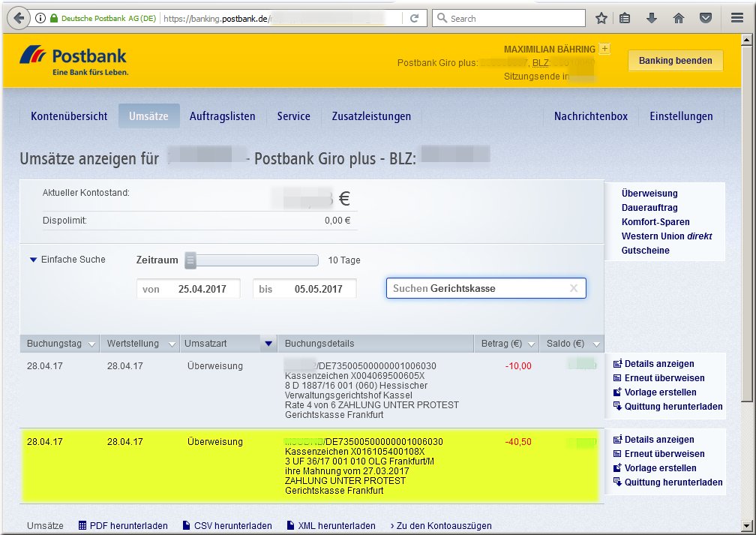Click the page scrollbar up arrow
The height and width of the screenshot is (535, 756).
pos(746,40)
